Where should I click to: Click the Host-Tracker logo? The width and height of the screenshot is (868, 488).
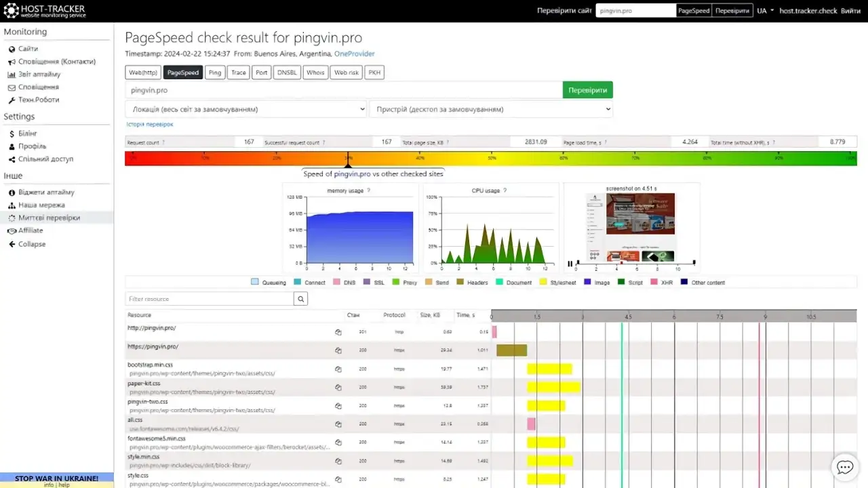click(x=45, y=11)
